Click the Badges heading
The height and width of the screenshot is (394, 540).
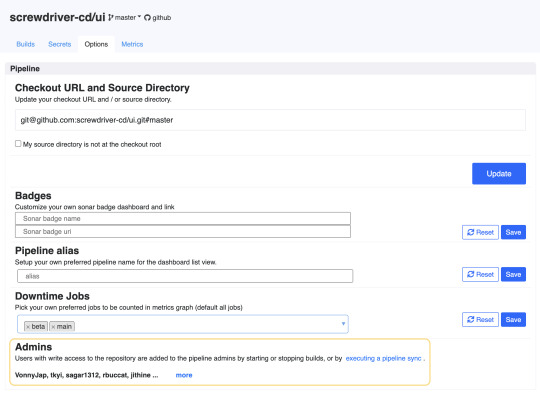click(x=33, y=196)
